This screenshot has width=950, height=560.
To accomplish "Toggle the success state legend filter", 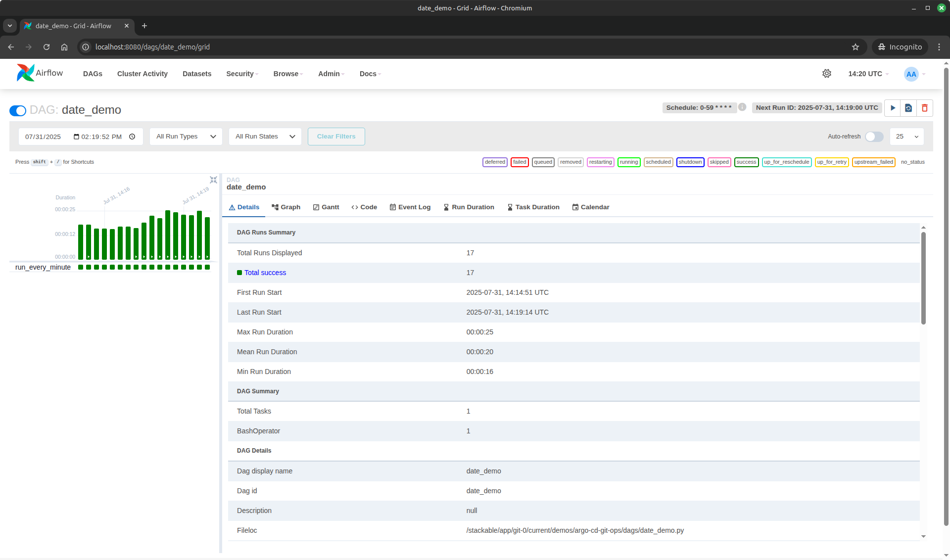I will click(746, 162).
